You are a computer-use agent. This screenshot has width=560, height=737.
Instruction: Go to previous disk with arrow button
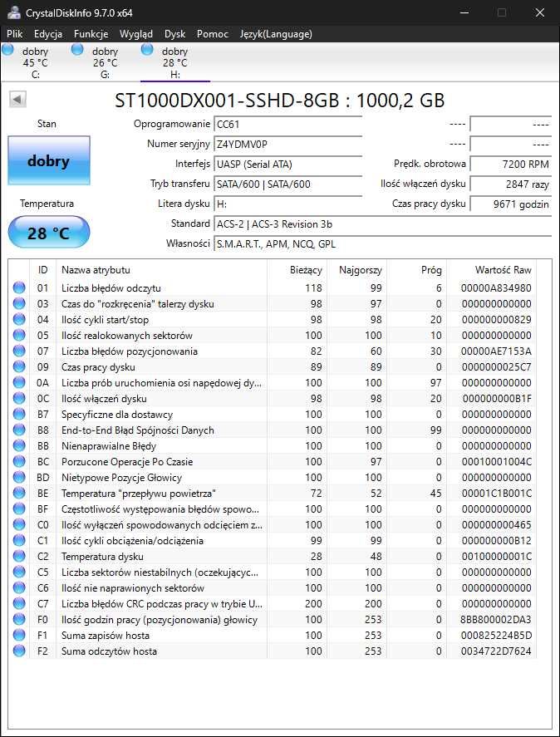tap(17, 99)
